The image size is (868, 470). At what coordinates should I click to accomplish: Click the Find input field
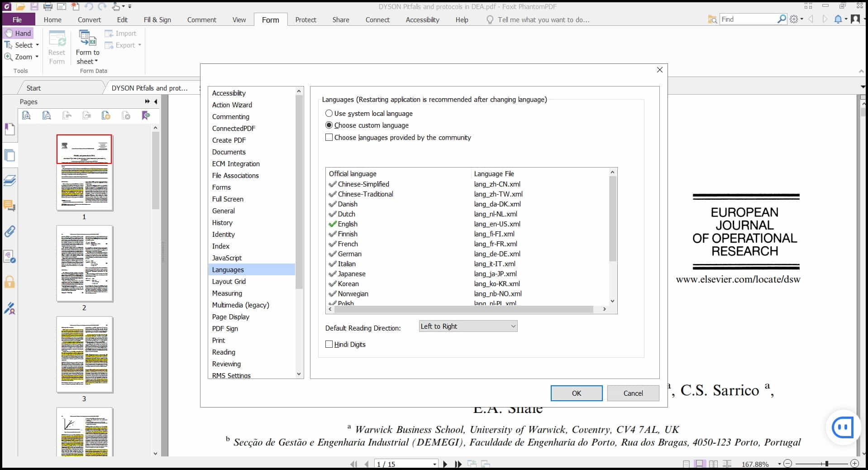pos(748,19)
